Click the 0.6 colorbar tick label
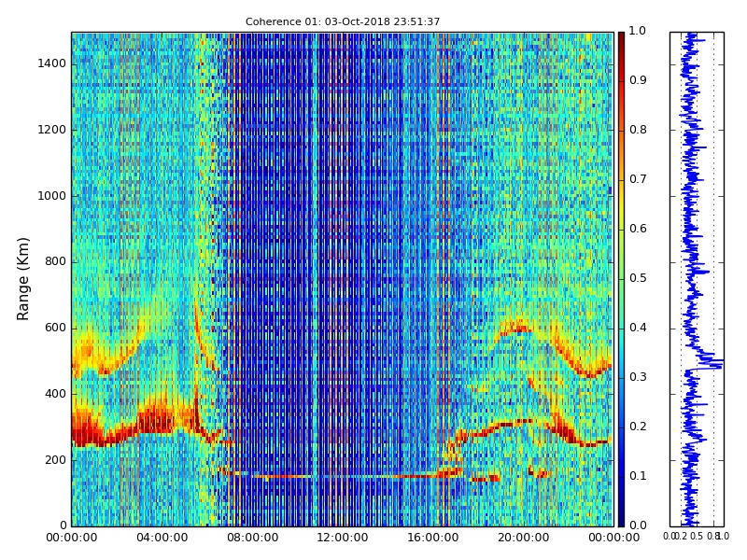Image resolution: width=747 pixels, height=560 pixels. coord(638,229)
